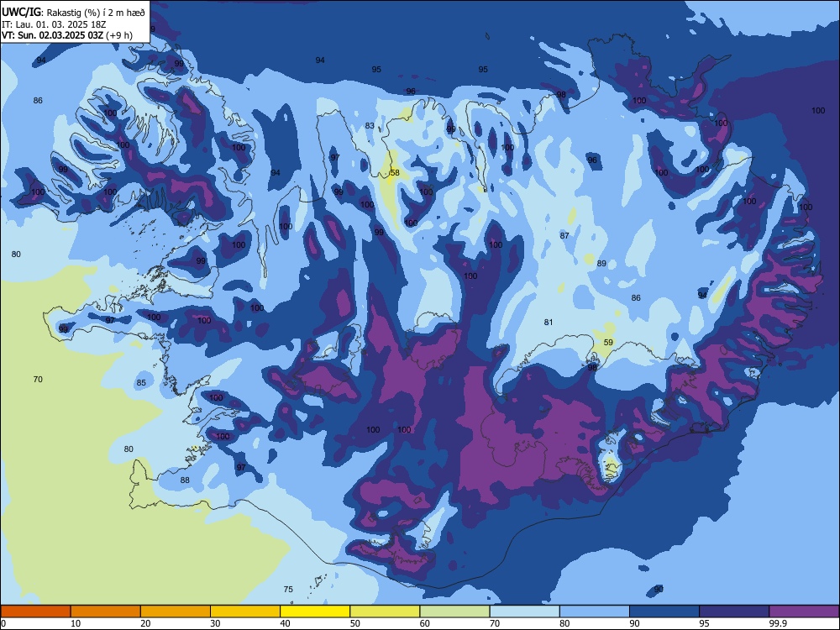The height and width of the screenshot is (630, 840).
Task: Click the pale blue 70–80 legend swatch
Action: point(524,612)
